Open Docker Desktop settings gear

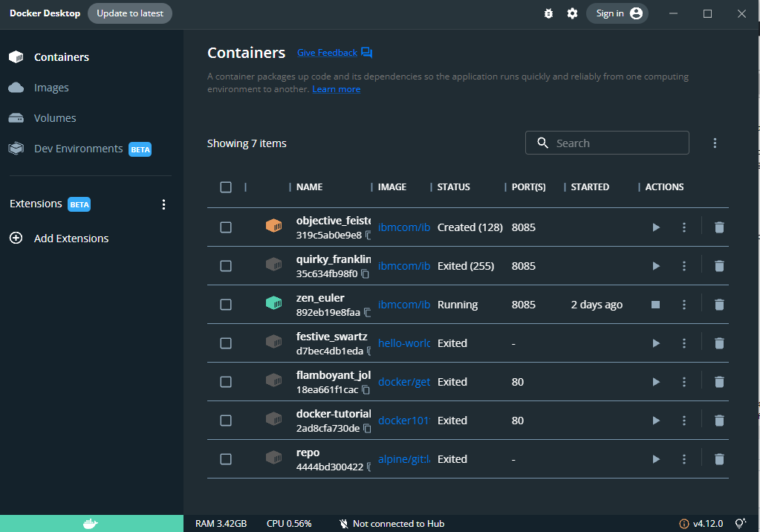(572, 13)
